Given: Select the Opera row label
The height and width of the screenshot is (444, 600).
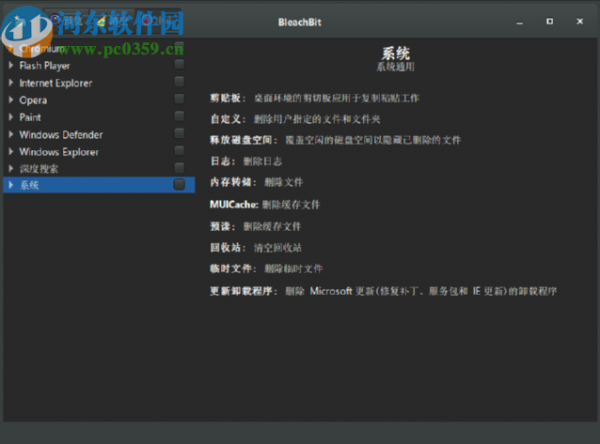Looking at the screenshot, I should 33,100.
